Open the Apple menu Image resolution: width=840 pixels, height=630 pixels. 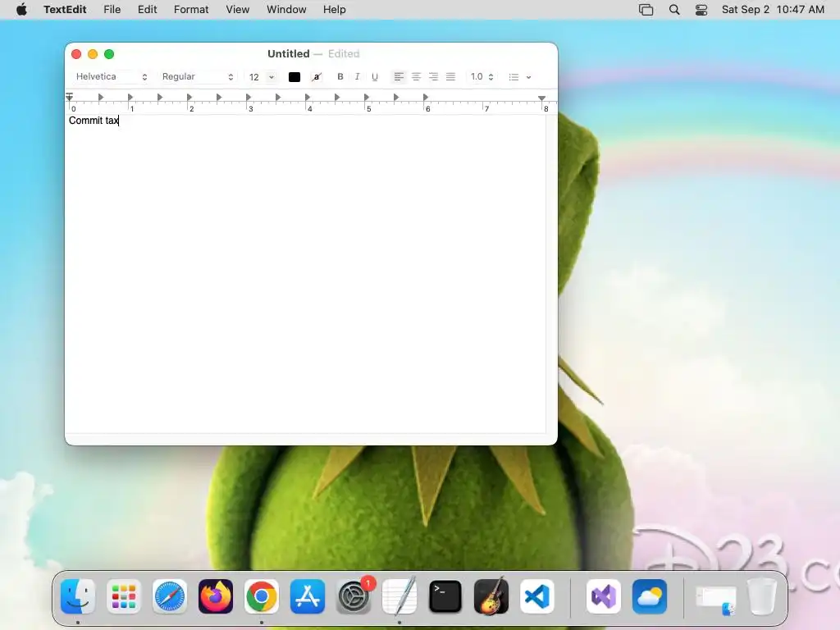point(21,10)
